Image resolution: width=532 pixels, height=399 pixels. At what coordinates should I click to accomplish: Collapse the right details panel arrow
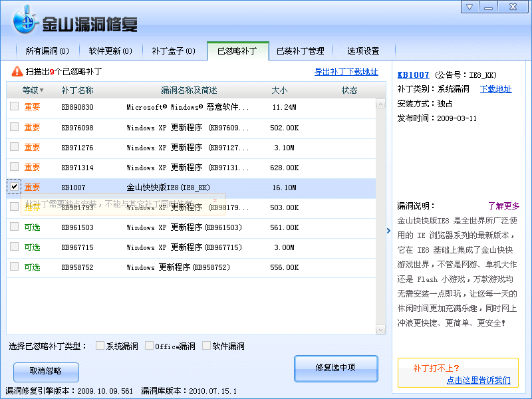coord(388,231)
